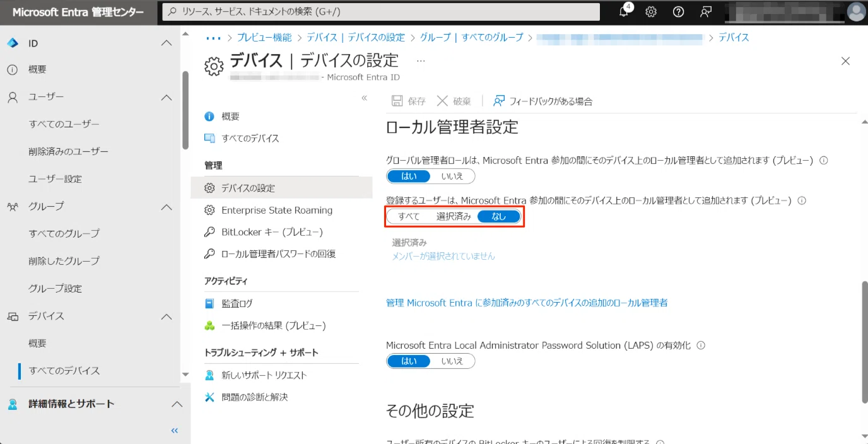
Task: Click the Enterprise State Roaming gear icon
Action: point(209,210)
